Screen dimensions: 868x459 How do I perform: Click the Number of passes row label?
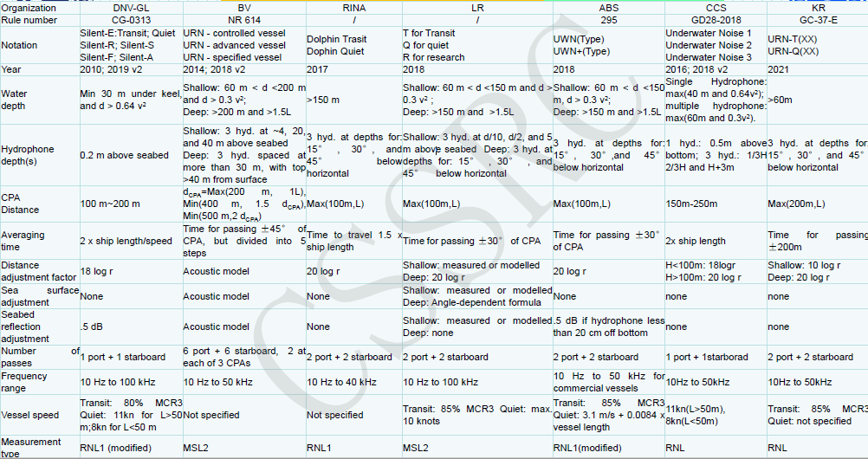[40, 357]
